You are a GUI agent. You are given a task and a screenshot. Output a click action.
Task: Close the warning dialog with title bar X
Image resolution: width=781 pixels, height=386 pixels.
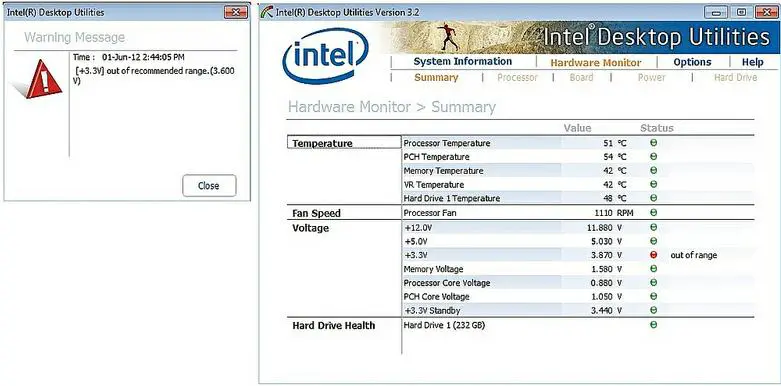click(236, 12)
